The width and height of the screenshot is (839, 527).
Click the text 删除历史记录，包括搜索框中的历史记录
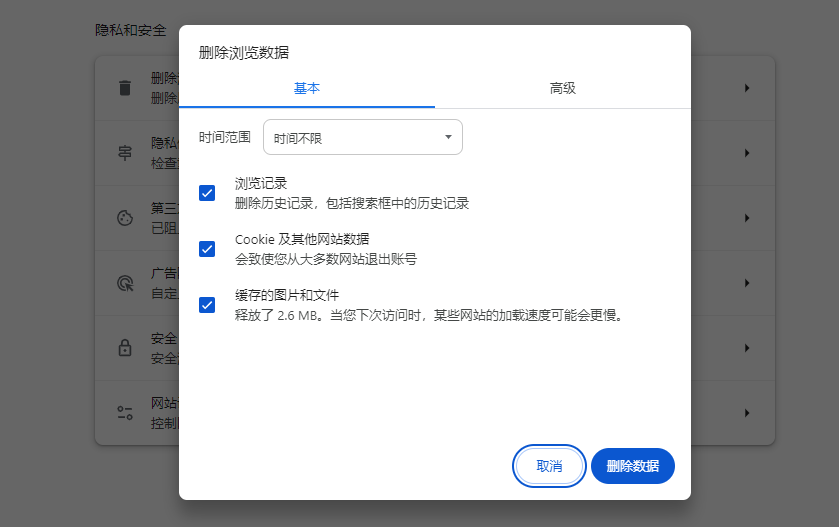tap(352, 203)
